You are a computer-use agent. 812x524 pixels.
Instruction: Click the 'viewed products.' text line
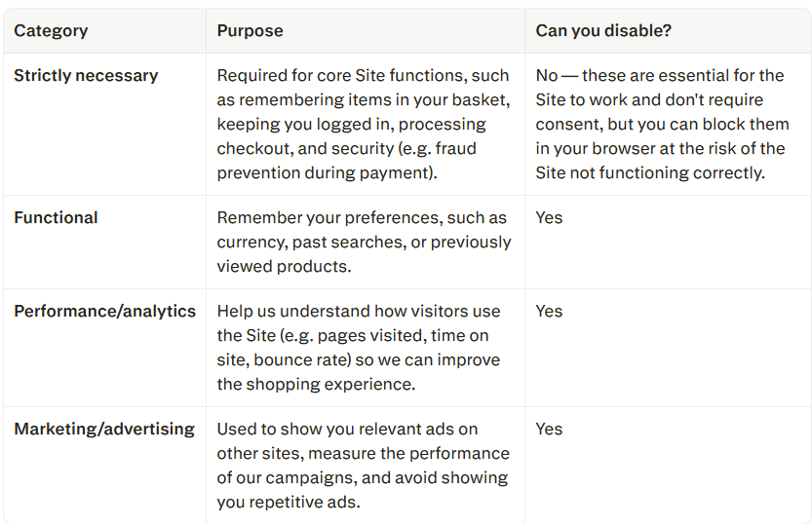284,267
